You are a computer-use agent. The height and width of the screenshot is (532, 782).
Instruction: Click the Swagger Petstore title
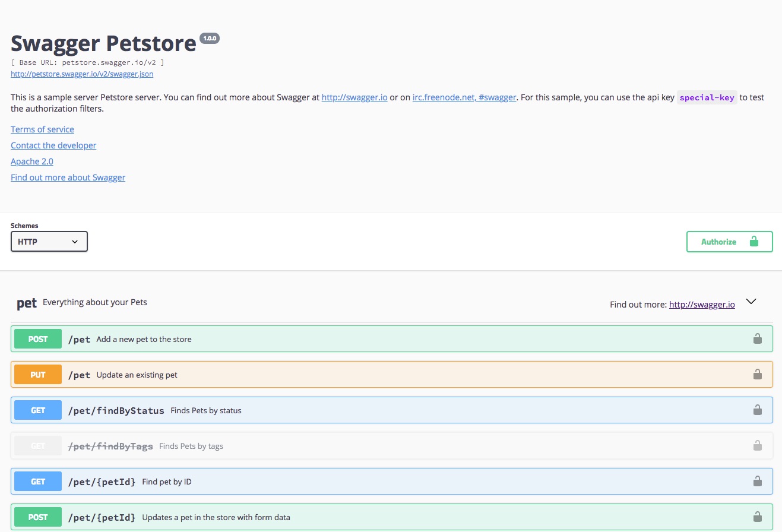pyautogui.click(x=103, y=43)
